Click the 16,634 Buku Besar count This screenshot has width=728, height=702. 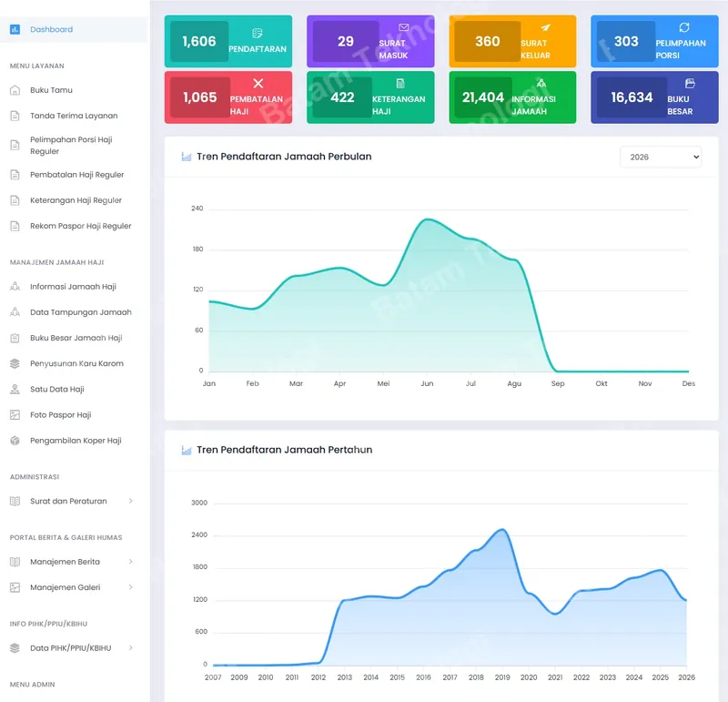click(x=632, y=97)
